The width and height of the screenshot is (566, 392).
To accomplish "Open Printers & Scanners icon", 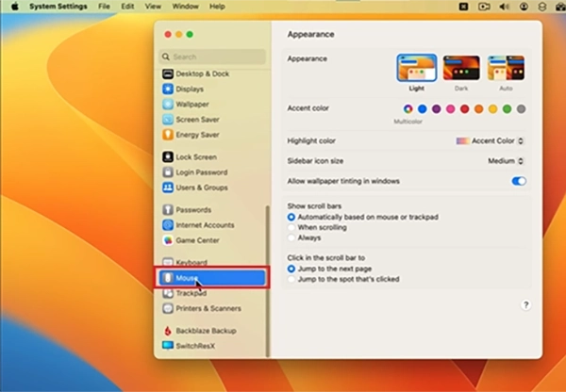I will coord(168,308).
